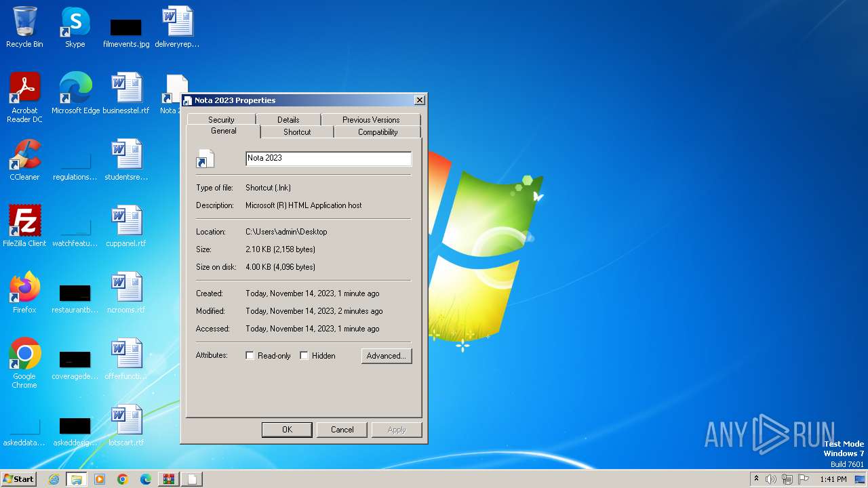Screen dimensions: 868x488
Task: Switch to the Previous Versions tab
Action: [371, 120]
